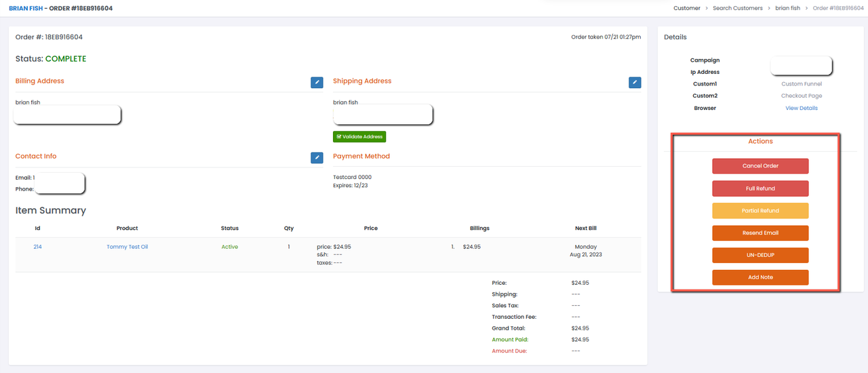Issue a Full Refund

click(760, 189)
